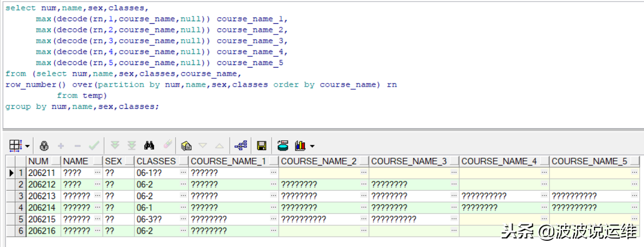The width and height of the screenshot is (644, 247).
Task: Click the cell containing 206212
Action: point(44,184)
